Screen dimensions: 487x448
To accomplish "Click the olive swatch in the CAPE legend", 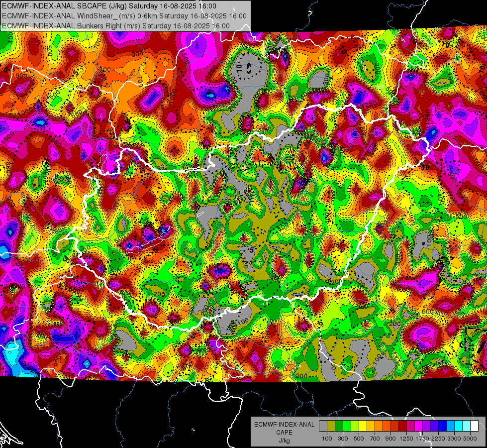I will click(x=331, y=426).
